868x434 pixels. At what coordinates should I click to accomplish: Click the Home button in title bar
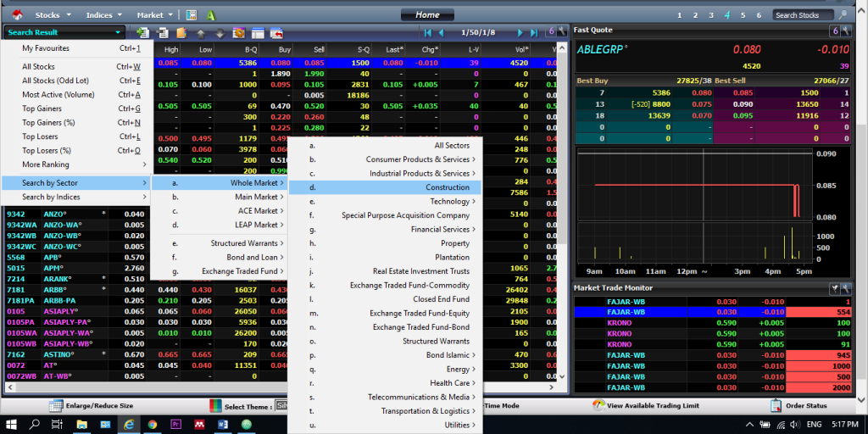coord(427,15)
